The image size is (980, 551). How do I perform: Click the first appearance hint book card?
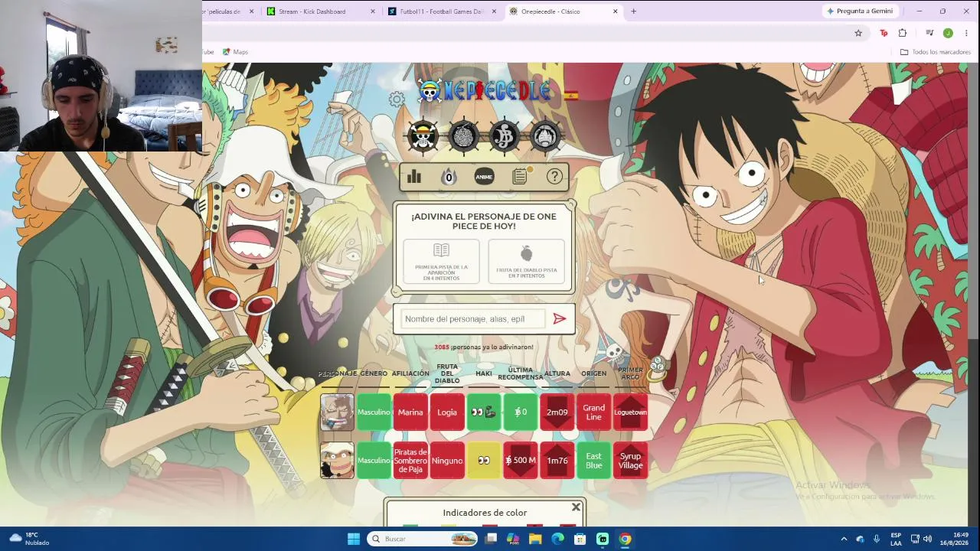442,262
